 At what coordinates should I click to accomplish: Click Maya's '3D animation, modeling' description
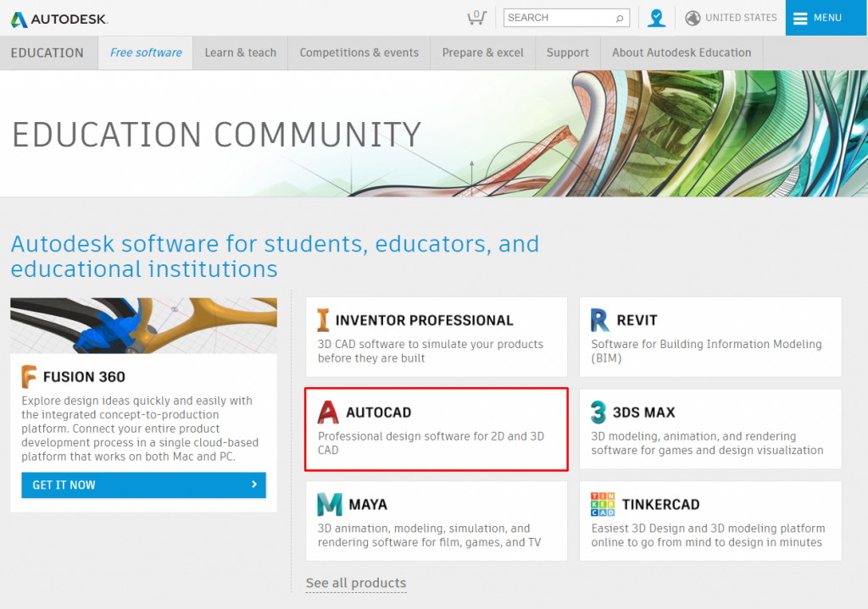(429, 535)
